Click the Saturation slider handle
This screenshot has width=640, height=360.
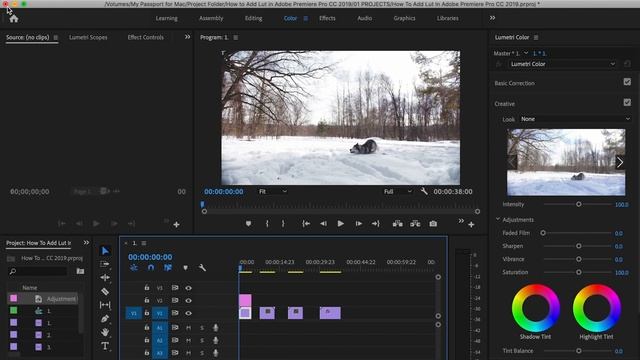579,272
